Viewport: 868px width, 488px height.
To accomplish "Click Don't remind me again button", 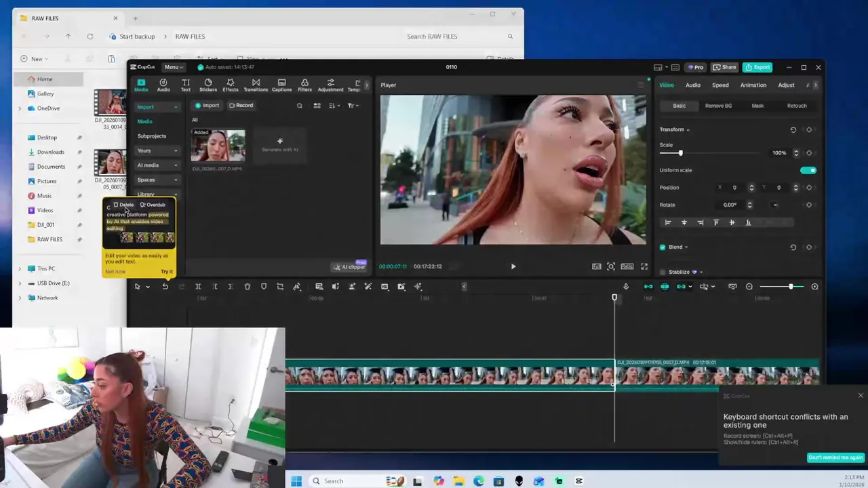I will (x=835, y=457).
